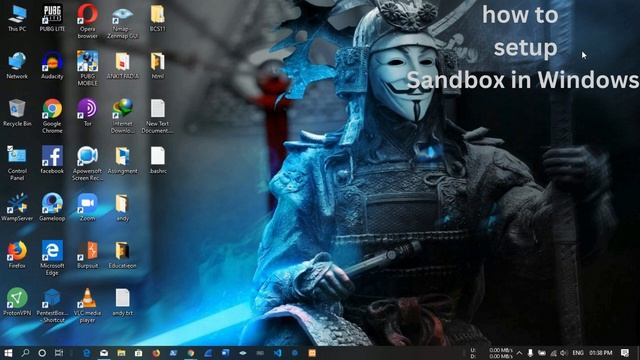Select the Opera browser shortcut

[x=87, y=21]
